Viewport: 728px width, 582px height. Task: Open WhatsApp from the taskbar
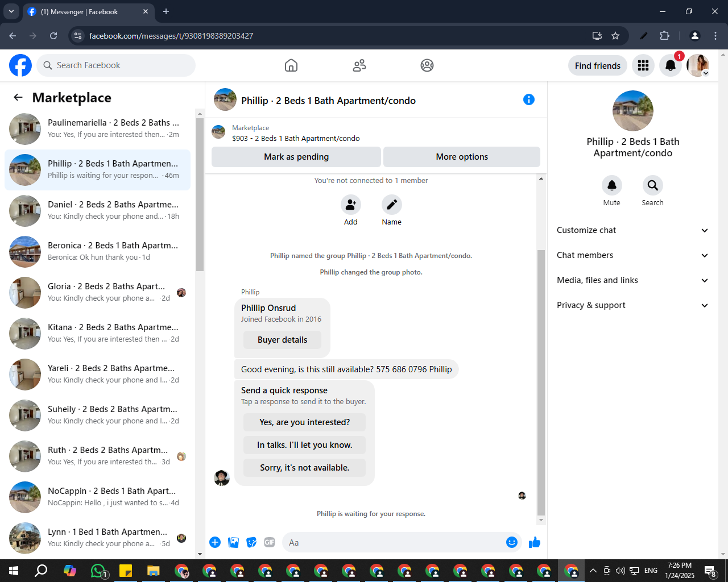(x=98, y=571)
